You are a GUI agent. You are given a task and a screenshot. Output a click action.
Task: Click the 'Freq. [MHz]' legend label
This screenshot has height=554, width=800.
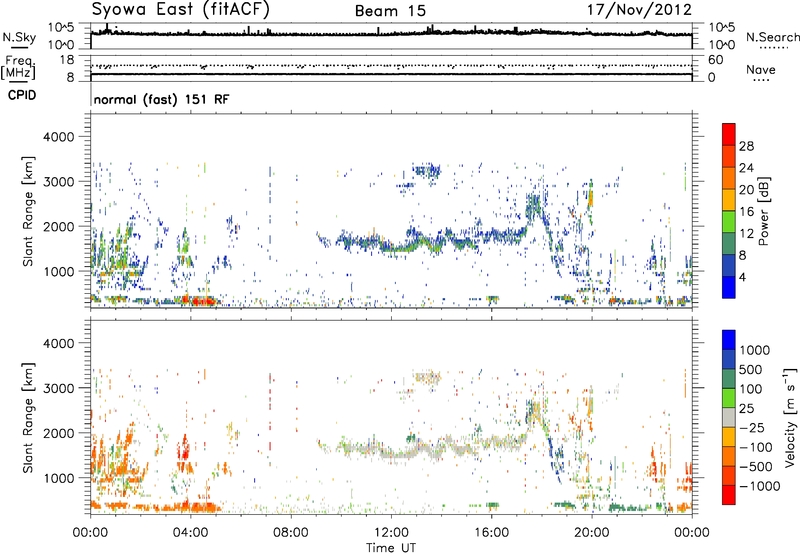coord(19,67)
